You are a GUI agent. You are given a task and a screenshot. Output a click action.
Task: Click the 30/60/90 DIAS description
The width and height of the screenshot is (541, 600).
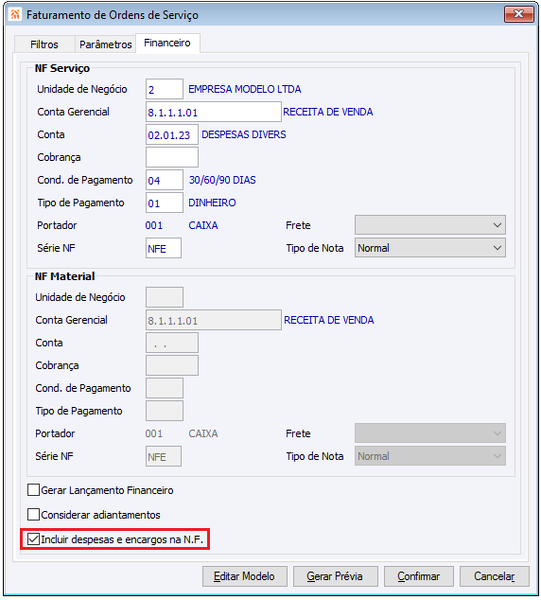click(222, 180)
